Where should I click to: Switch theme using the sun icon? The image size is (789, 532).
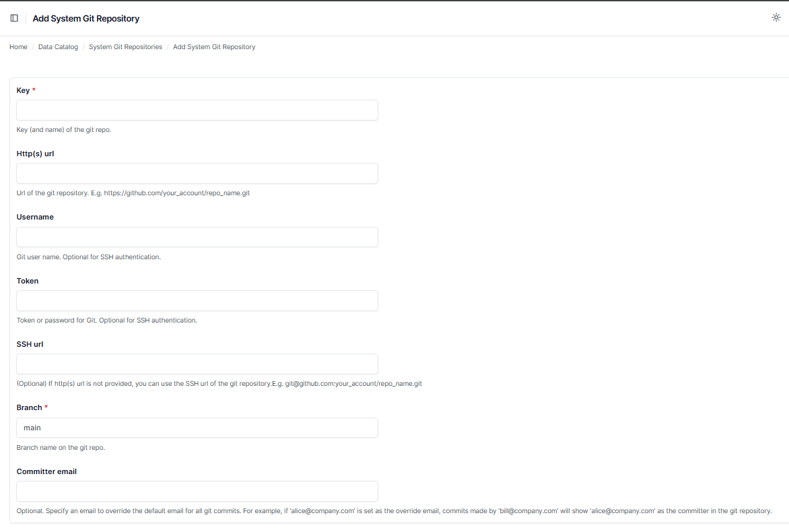point(776,18)
